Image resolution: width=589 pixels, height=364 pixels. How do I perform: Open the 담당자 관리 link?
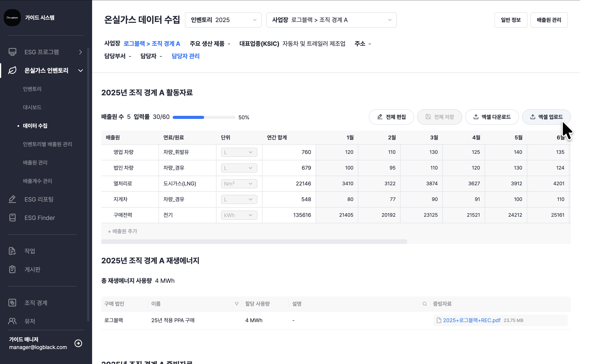tap(185, 56)
